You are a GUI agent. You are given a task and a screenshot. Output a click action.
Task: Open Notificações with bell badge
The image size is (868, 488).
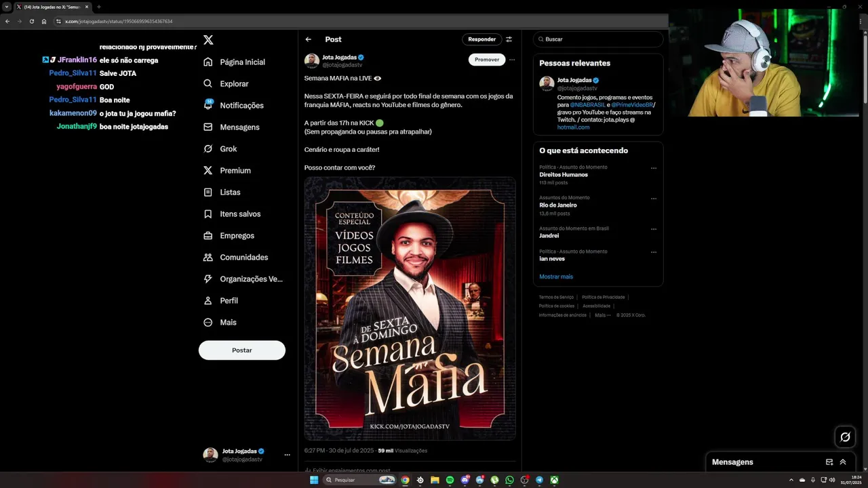(x=233, y=105)
